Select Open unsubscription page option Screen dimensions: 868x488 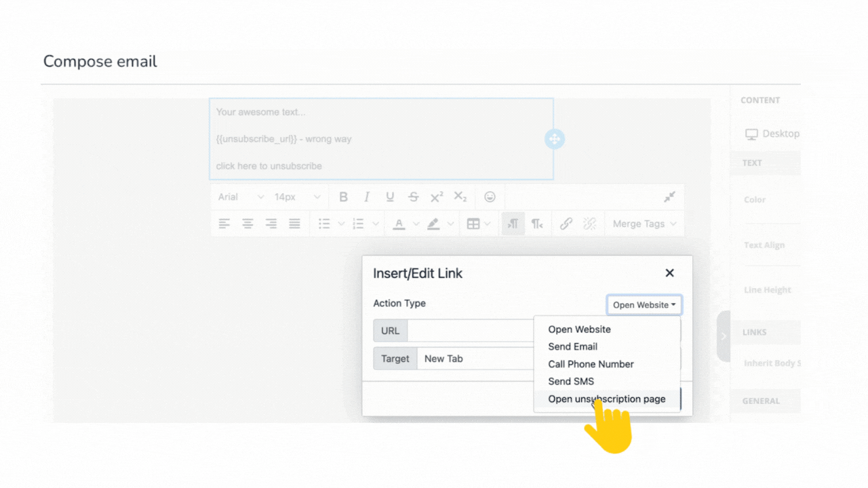point(606,399)
